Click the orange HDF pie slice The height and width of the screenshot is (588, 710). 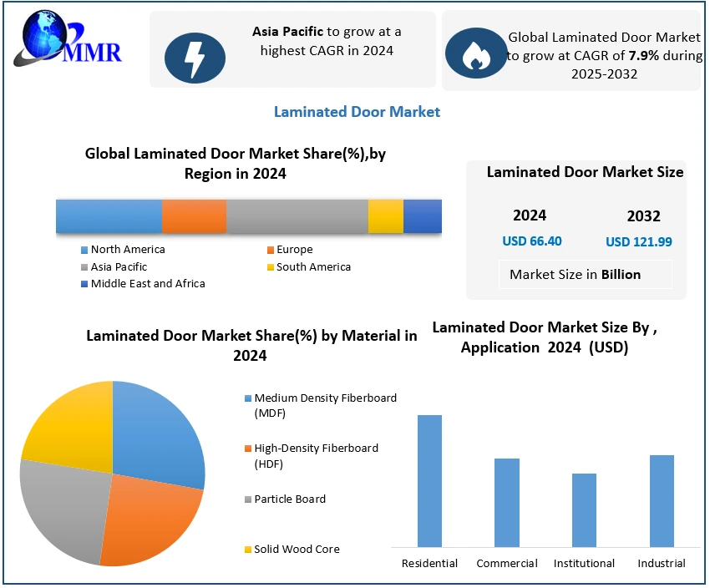pos(155,518)
